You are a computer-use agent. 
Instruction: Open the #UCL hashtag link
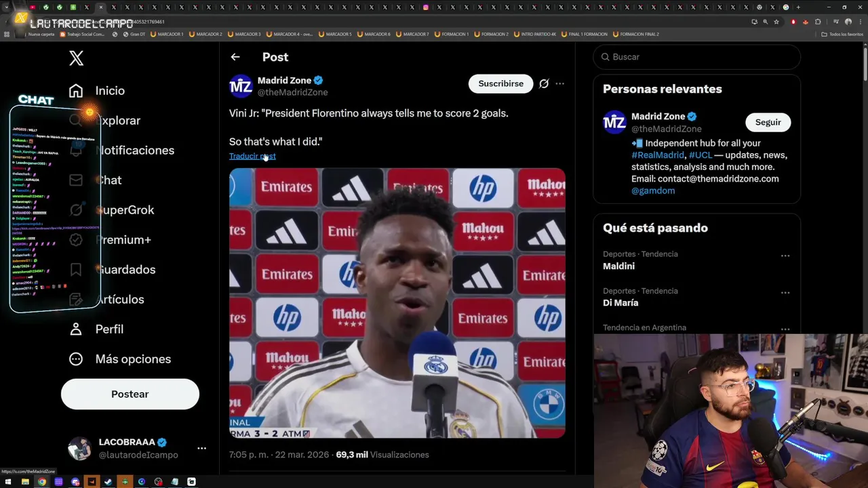pos(701,155)
